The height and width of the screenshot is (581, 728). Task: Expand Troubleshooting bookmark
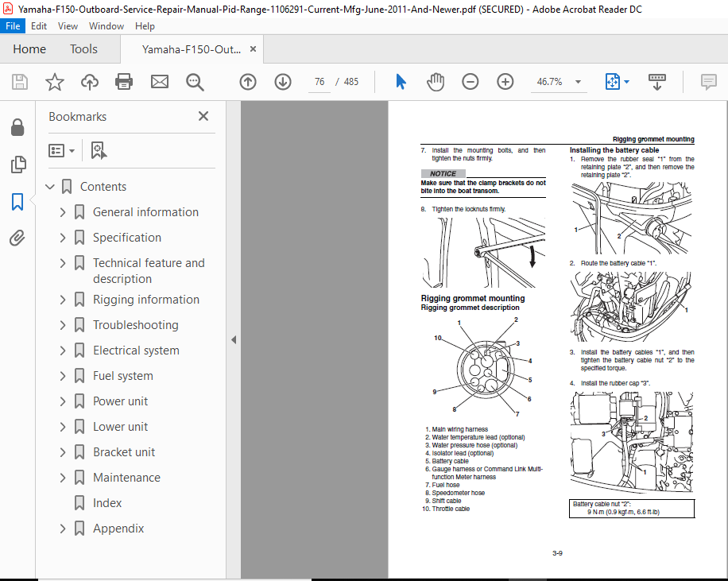coord(63,325)
